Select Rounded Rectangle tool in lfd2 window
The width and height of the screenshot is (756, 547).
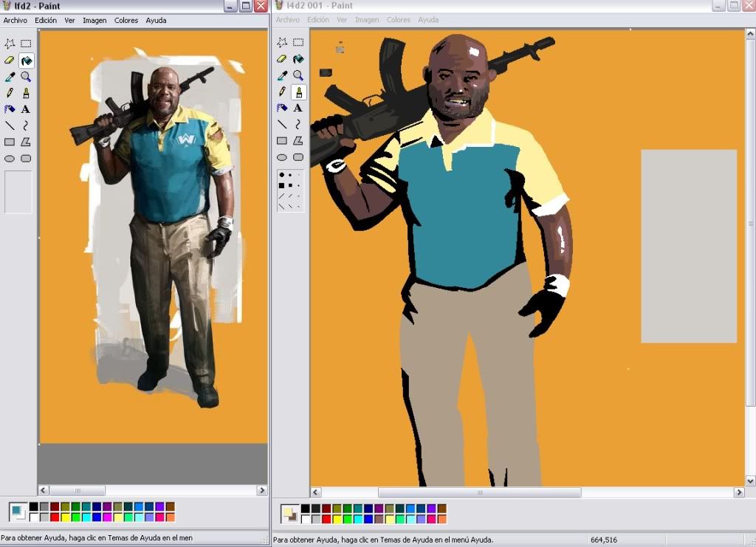click(x=26, y=158)
